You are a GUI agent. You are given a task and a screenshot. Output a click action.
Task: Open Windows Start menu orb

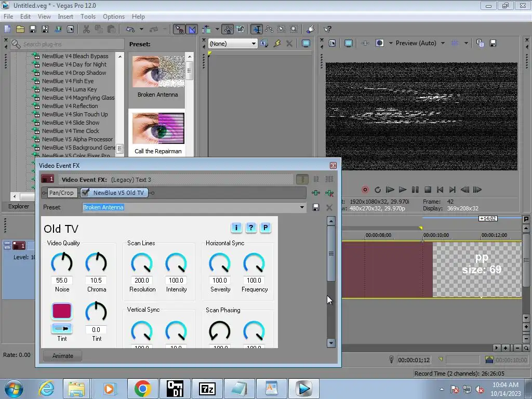click(x=14, y=389)
